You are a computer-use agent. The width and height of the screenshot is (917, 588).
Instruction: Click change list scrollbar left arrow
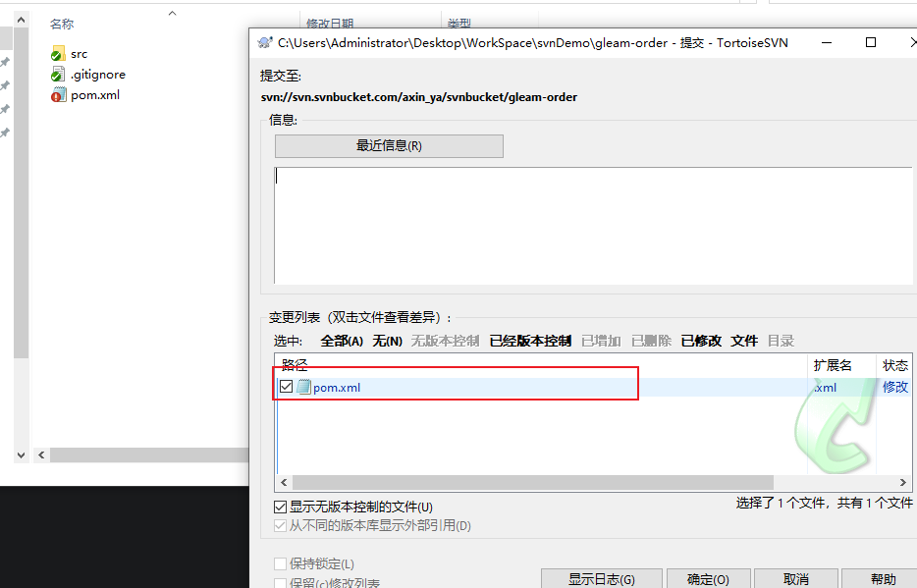[x=284, y=482]
